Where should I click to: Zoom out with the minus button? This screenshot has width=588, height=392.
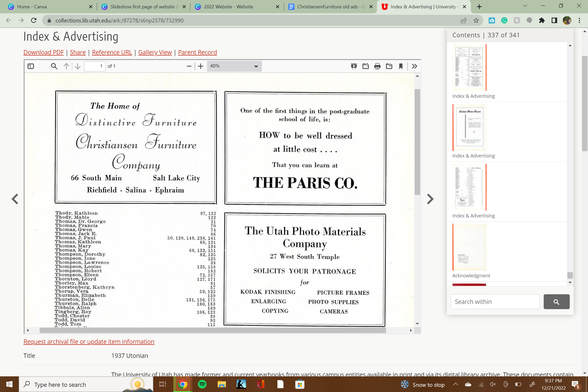(x=189, y=66)
